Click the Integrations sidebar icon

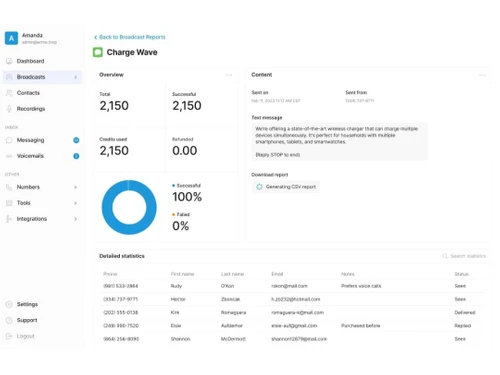[9, 219]
